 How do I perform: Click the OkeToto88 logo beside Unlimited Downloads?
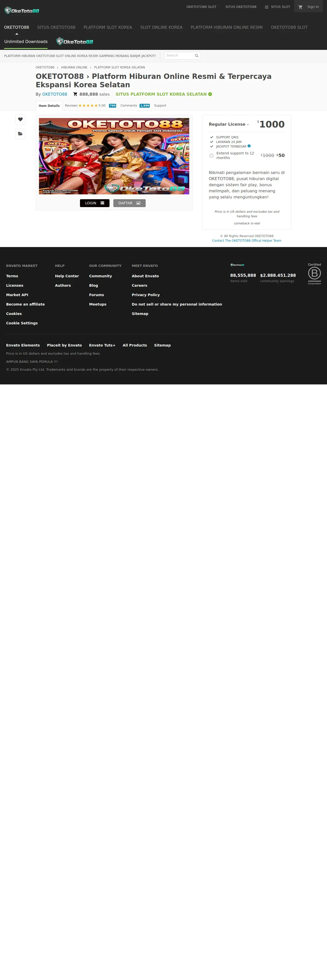tap(75, 41)
